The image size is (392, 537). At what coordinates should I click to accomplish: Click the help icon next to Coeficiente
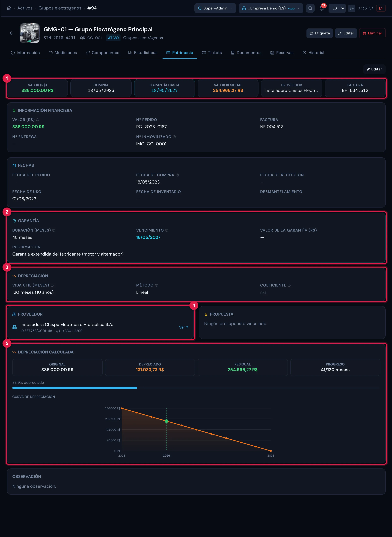[x=289, y=285]
